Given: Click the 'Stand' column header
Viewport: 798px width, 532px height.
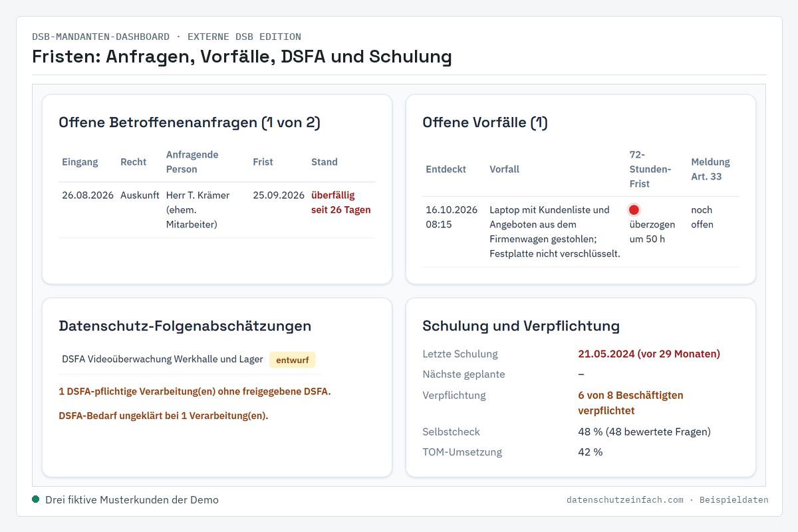Looking at the screenshot, I should [x=325, y=162].
